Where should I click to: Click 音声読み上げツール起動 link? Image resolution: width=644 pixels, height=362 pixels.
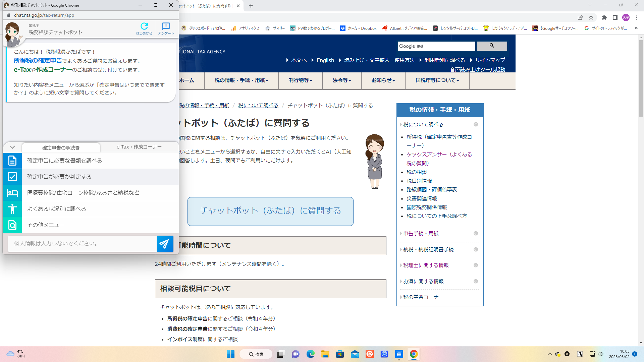pos(478,69)
